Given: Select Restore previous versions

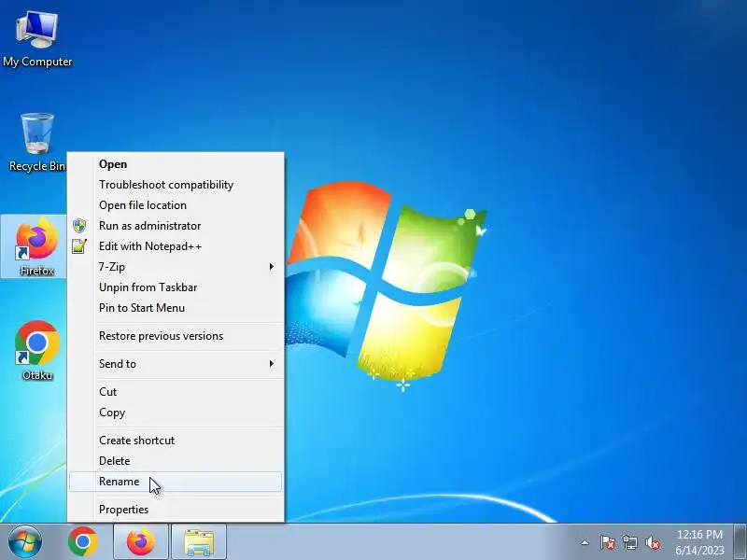Looking at the screenshot, I should [176, 336].
